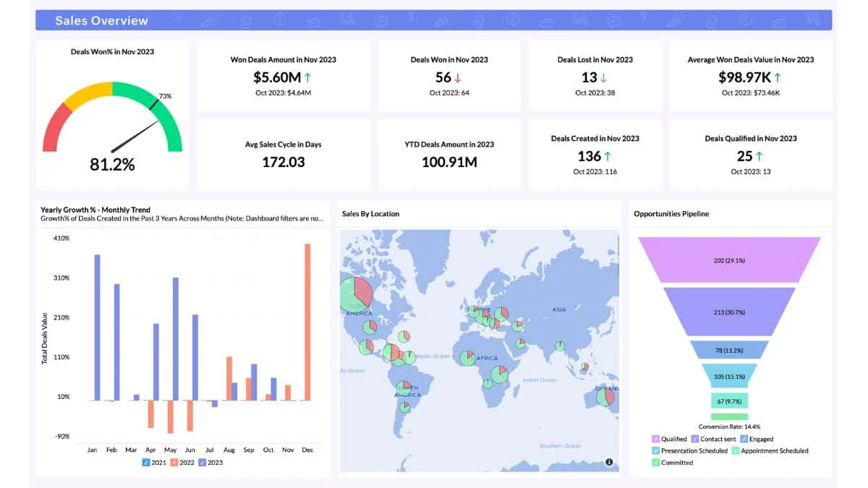This screenshot has width=868, height=488.
Task: Click the Sales Overview banner title
Action: tap(102, 20)
